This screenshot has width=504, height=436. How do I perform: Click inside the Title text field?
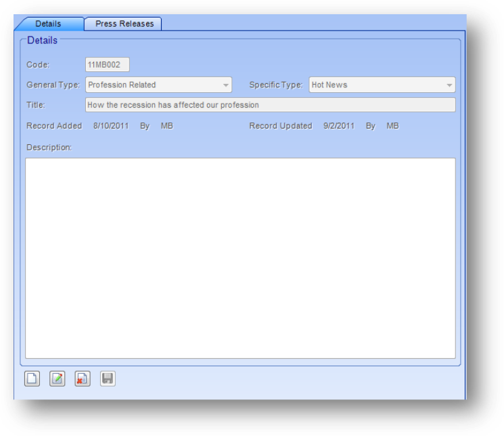(270, 105)
